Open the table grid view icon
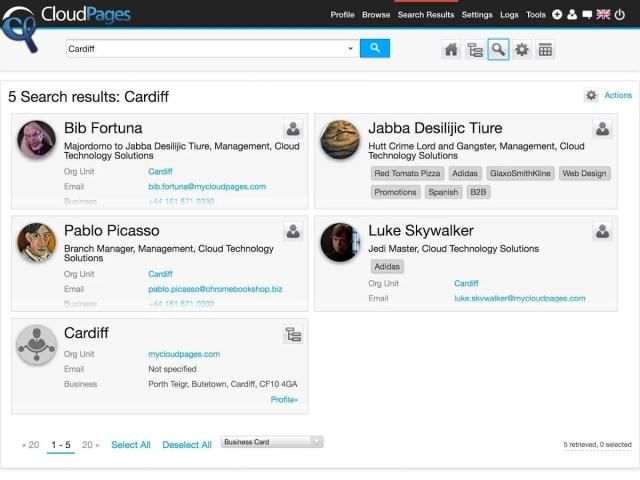This screenshot has width=640, height=480. (545, 50)
